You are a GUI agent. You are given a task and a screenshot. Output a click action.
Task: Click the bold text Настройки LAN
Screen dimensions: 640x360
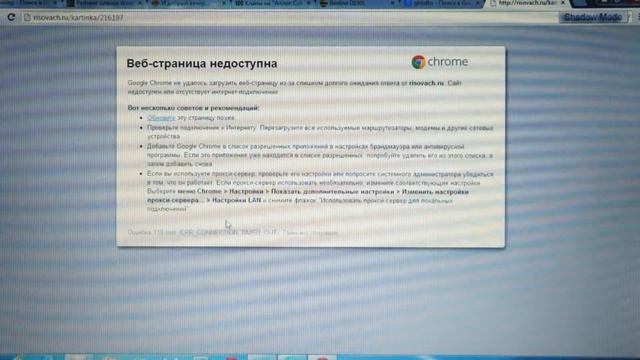236,200
